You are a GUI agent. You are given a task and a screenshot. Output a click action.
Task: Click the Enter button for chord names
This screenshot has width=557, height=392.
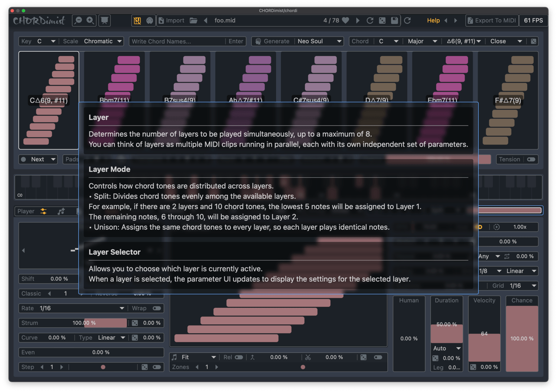[236, 41]
